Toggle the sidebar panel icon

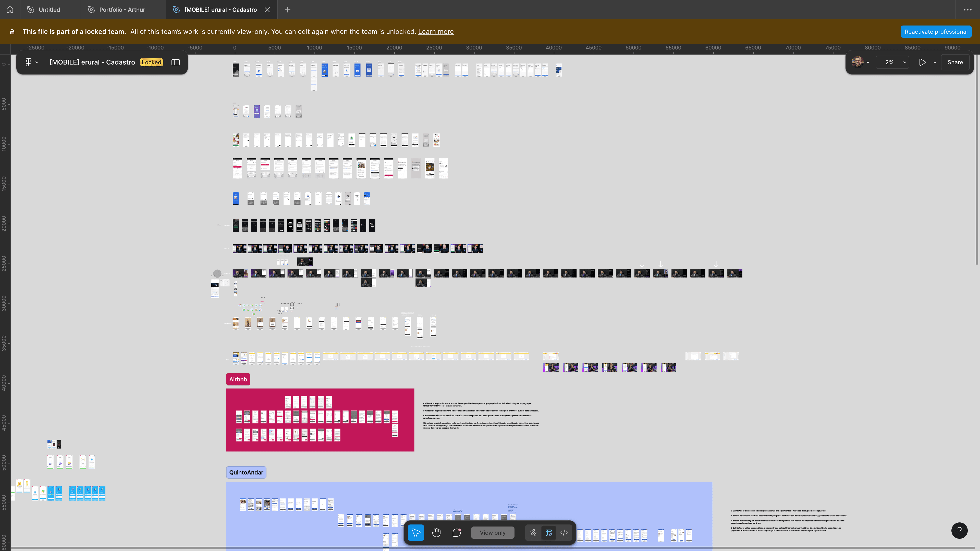point(175,62)
